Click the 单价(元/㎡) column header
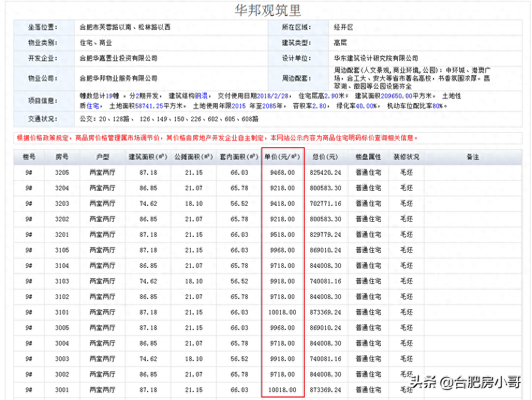This screenshot has height=400, width=532. (282, 157)
